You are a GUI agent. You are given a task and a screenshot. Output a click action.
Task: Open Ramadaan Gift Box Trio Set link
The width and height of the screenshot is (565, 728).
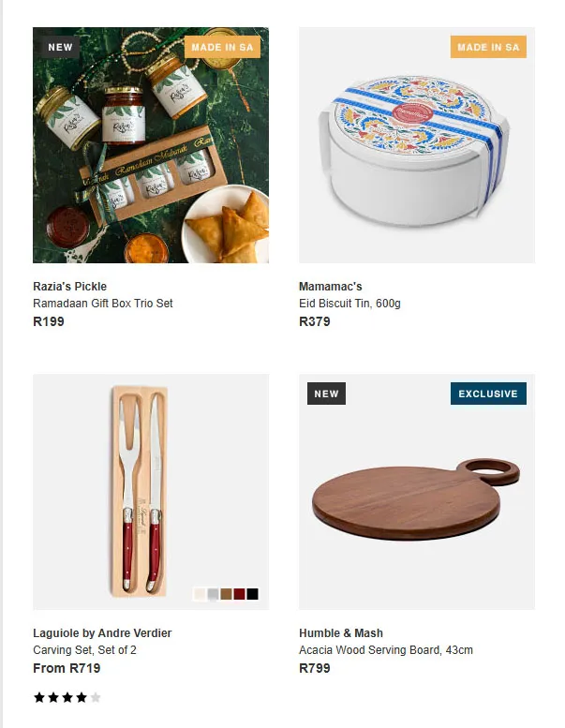[103, 304]
